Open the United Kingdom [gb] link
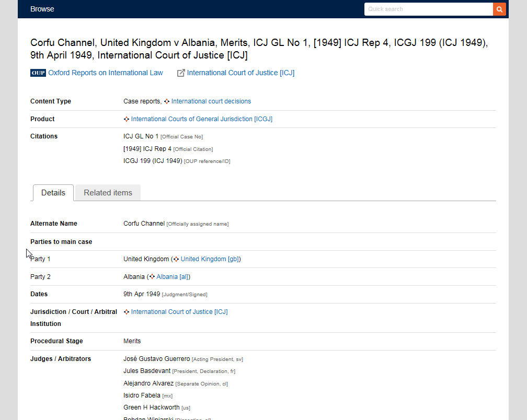Viewport: 527px width, 420px height. coord(210,259)
